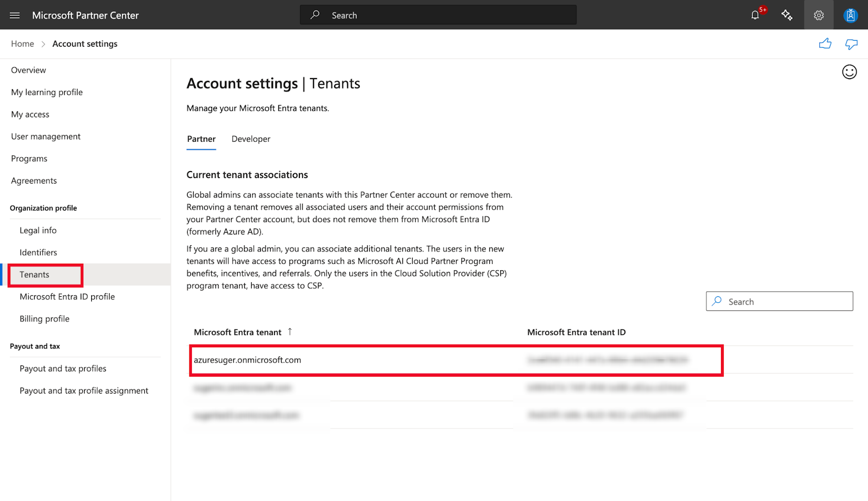868x501 pixels.
Task: Open the Copilot sparkle icon
Action: (787, 15)
